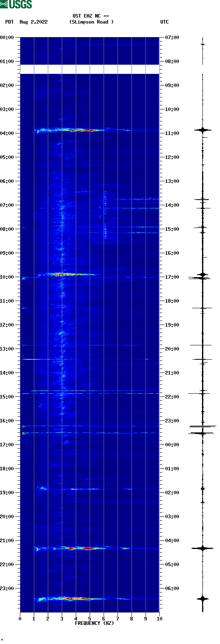This screenshot has height=644, width=220.
Task: Click the seismogram burst after 06:00 UTC
Action: pos(202,598)
